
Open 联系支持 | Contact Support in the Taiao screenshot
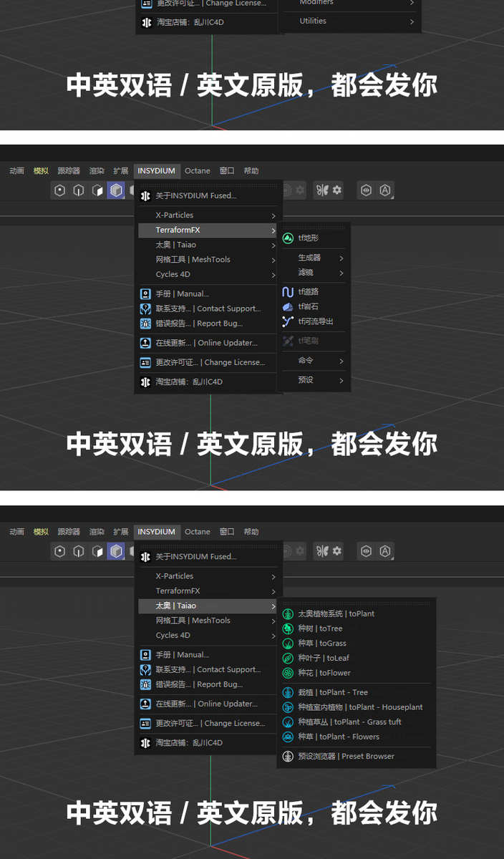[x=208, y=670]
